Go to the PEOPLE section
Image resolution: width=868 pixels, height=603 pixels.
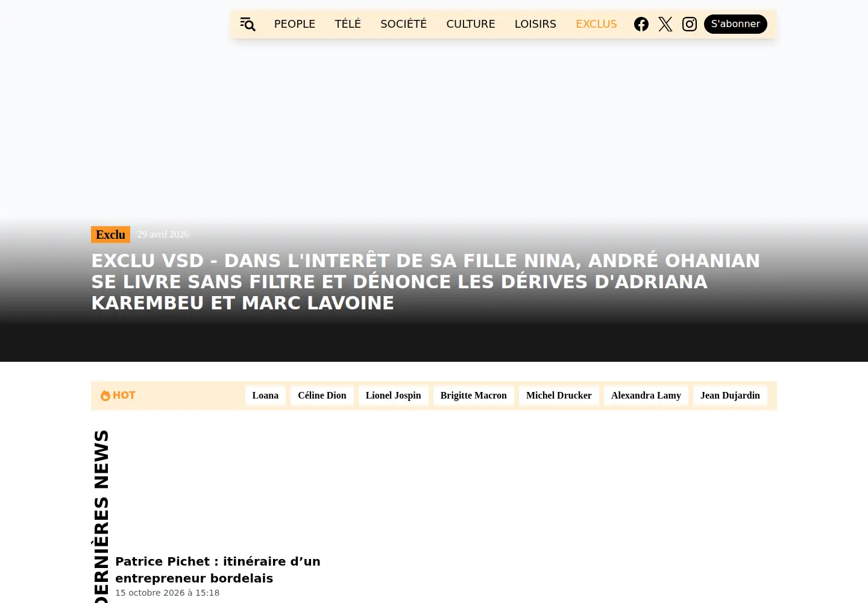pos(295,24)
